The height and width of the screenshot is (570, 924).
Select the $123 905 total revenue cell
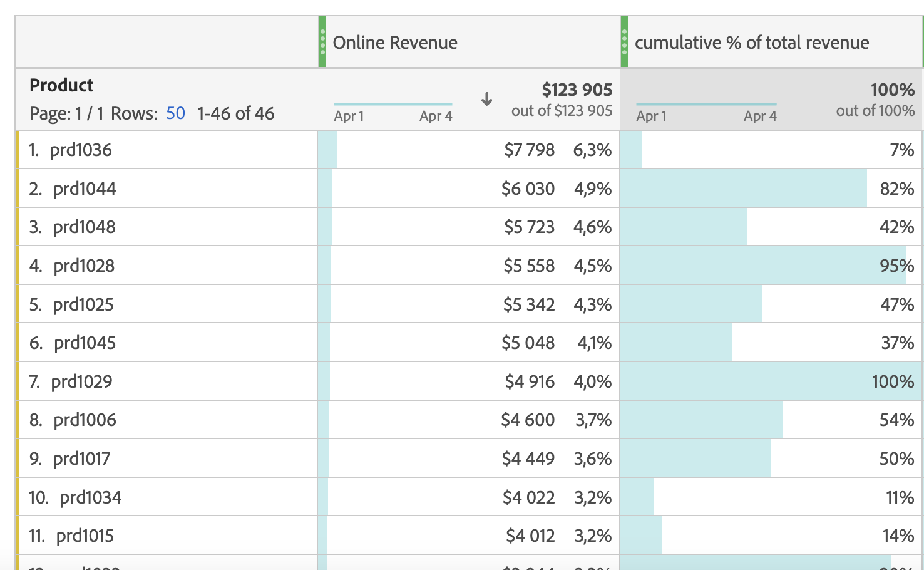coord(577,90)
